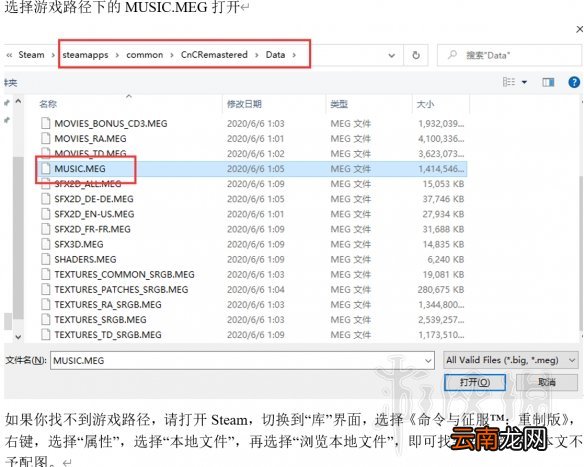The width and height of the screenshot is (584, 467).
Task: Click navigation pane scroll down arrow
Action: tap(18, 337)
